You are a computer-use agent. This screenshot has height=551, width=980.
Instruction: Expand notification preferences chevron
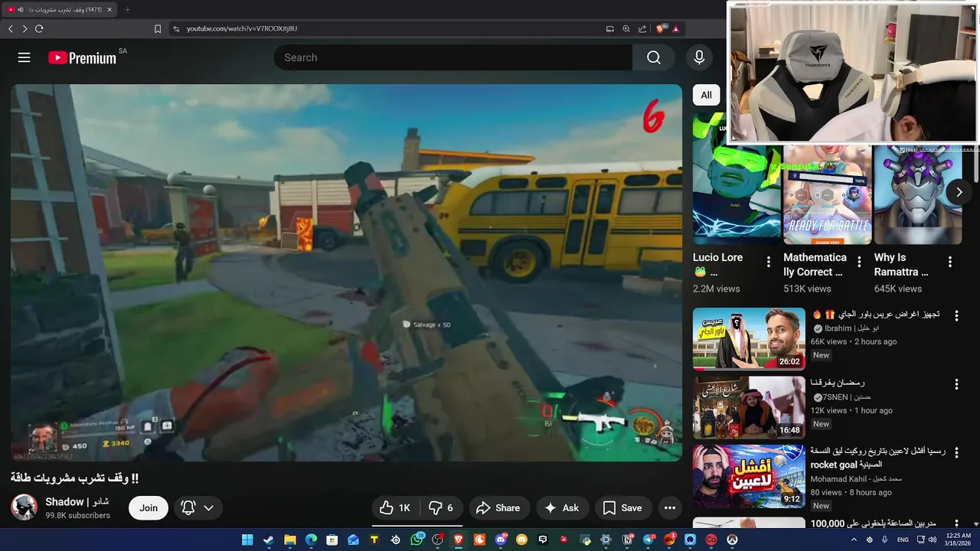(x=208, y=507)
